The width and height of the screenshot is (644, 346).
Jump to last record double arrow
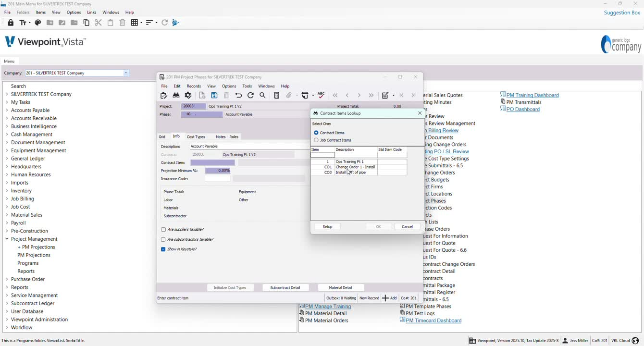pos(371,96)
